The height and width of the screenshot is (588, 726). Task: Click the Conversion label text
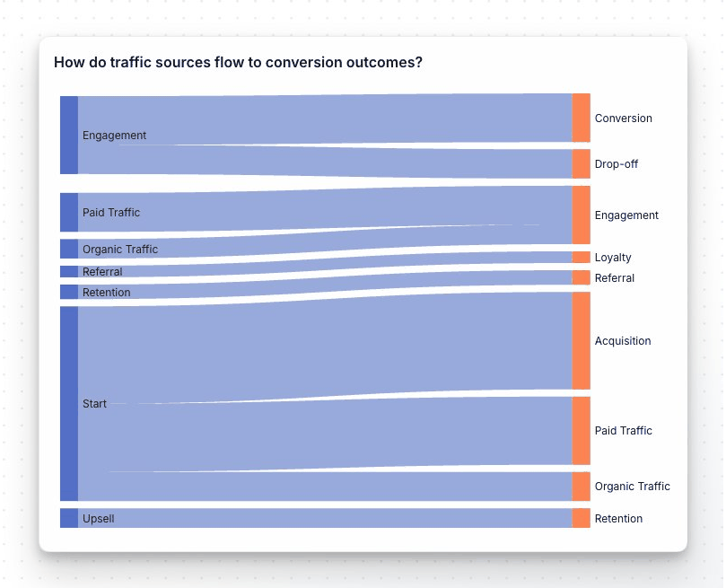click(x=623, y=118)
